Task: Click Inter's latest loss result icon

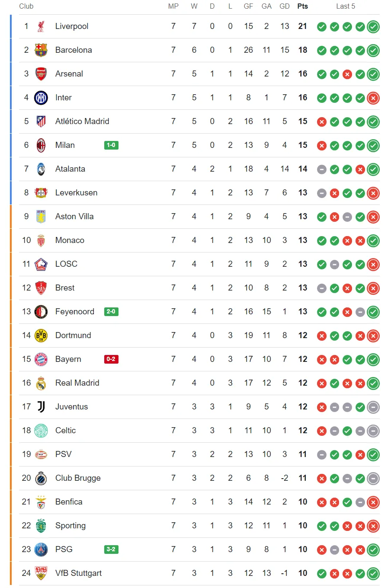Action: 373,98
